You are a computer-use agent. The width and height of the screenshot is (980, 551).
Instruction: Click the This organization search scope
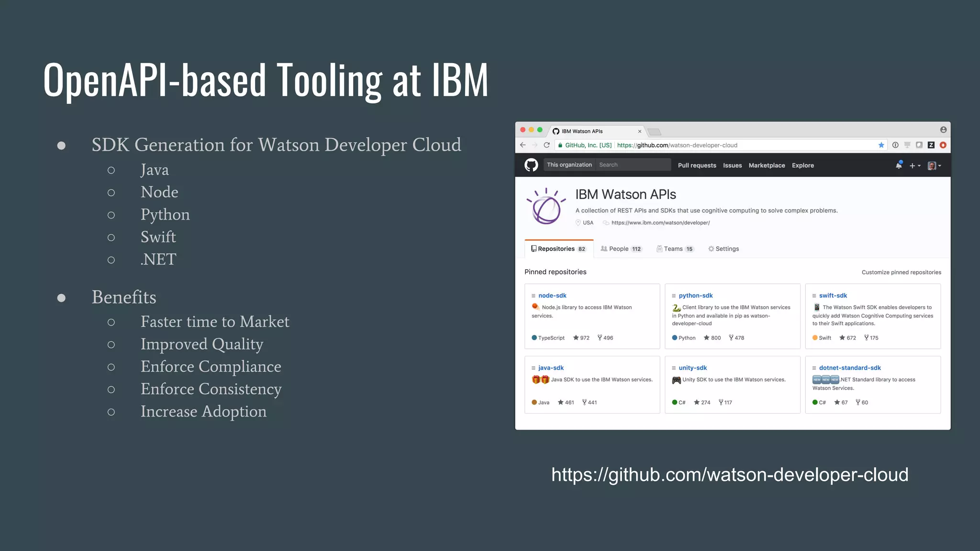(569, 165)
